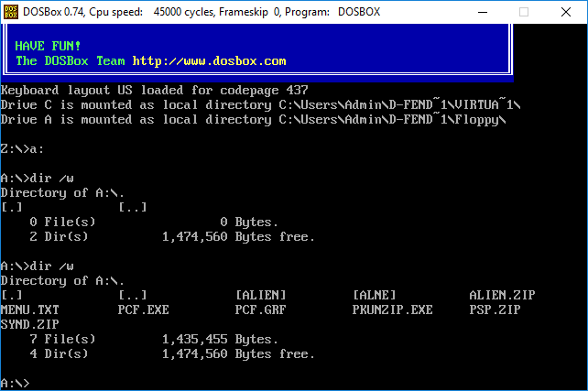Image resolution: width=588 pixels, height=391 pixels.
Task: Click the DOSBox title bar text
Action: (x=201, y=12)
